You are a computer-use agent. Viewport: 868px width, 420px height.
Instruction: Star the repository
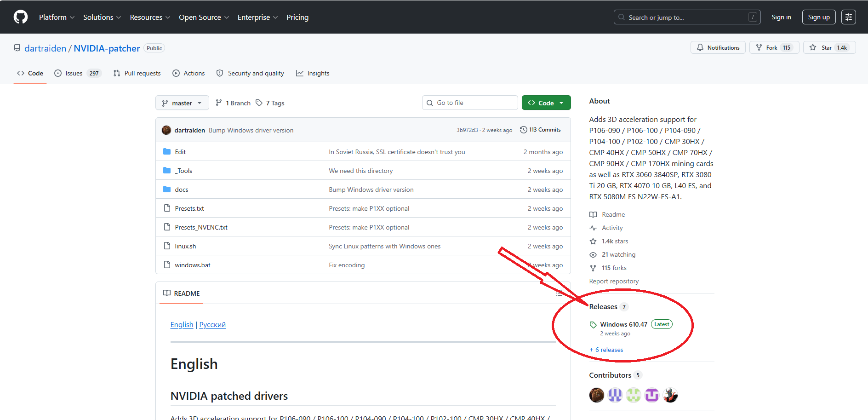tap(829, 47)
